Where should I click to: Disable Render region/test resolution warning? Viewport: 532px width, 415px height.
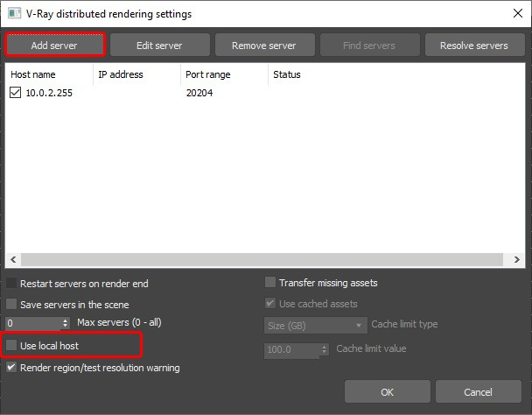point(11,367)
